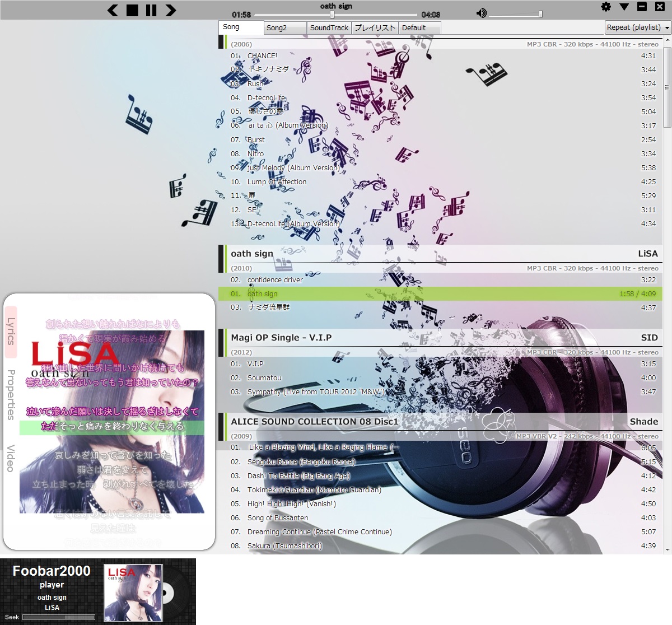Click the LiSA oath sign artwork in lyrics panel

(x=112, y=422)
